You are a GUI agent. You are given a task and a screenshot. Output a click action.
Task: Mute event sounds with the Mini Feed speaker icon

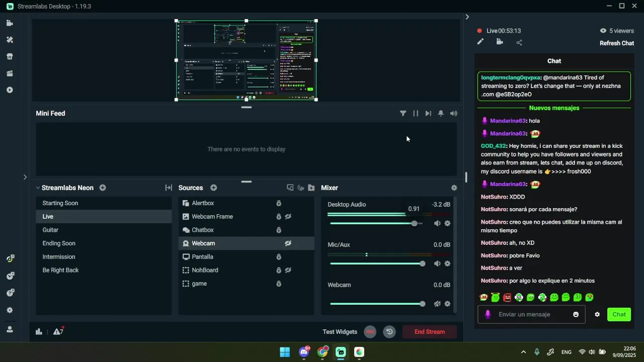pos(454,114)
